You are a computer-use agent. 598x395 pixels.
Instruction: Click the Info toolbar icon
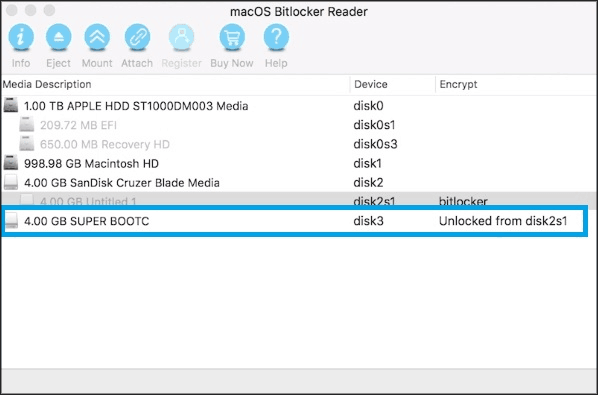(x=21, y=37)
